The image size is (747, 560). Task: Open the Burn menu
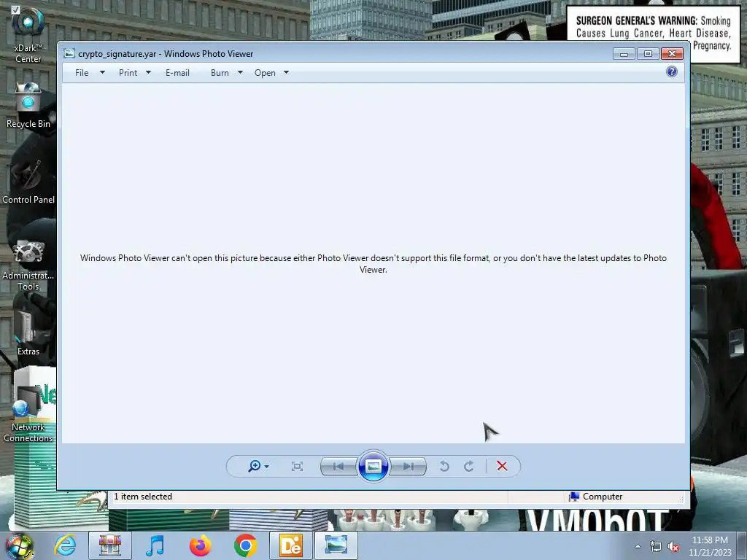tap(220, 73)
